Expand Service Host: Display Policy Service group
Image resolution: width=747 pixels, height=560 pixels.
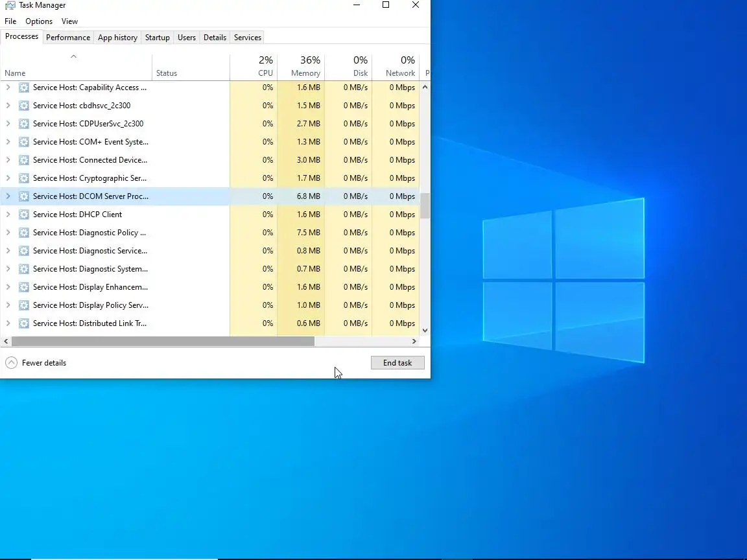pyautogui.click(x=8, y=305)
